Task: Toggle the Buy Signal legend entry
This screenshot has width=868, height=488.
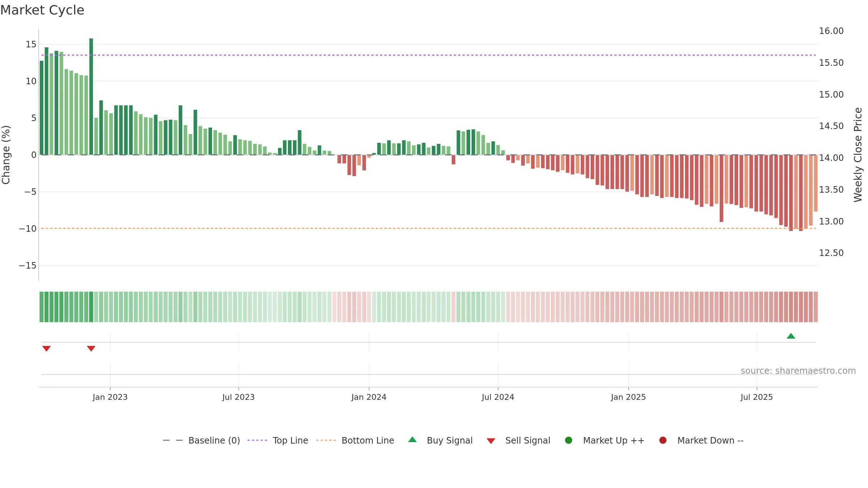Action: [x=440, y=440]
